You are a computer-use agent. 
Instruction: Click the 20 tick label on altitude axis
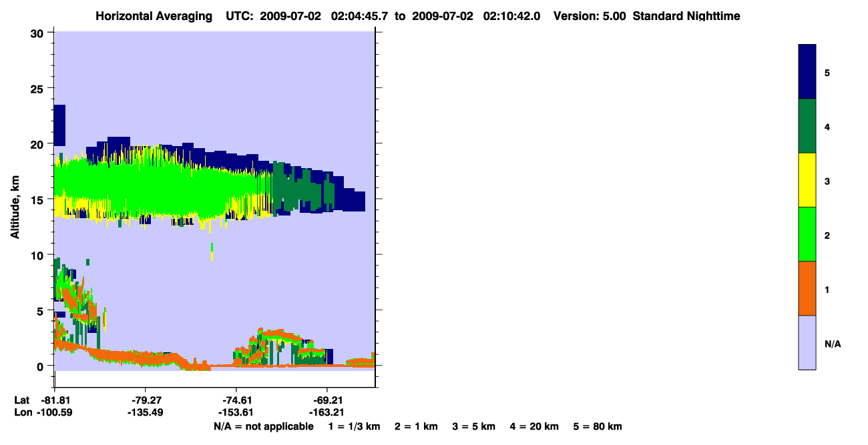pos(37,144)
